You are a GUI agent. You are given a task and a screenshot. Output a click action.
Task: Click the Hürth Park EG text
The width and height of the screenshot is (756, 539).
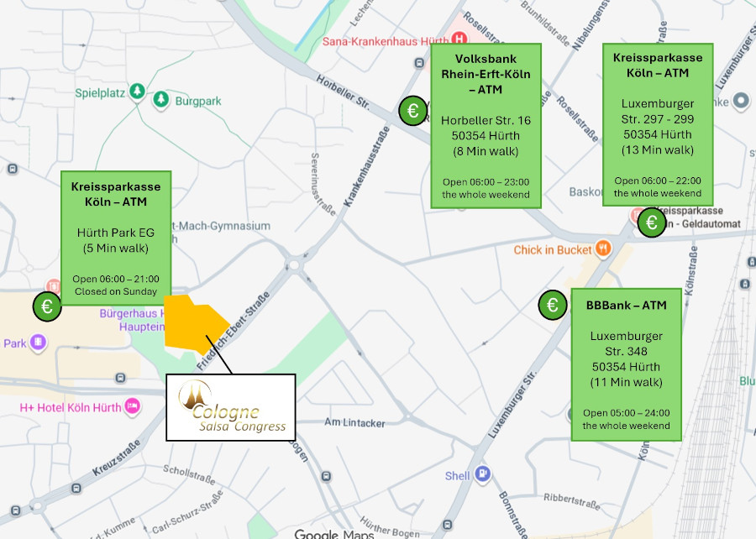pyautogui.click(x=116, y=233)
